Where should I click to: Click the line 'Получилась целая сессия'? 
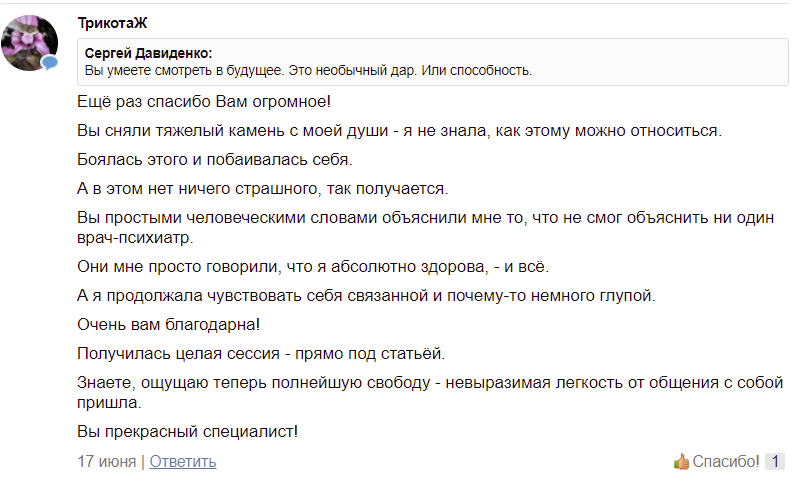click(260, 353)
